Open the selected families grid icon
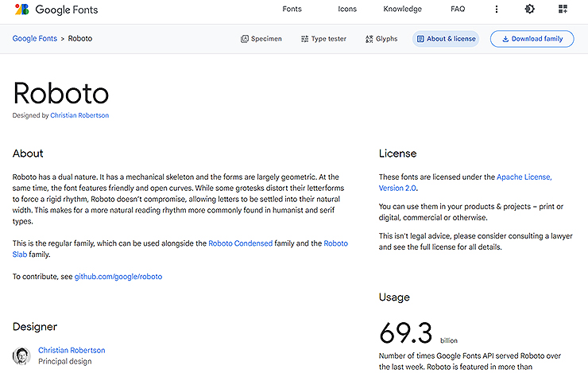The image size is (588, 373). (563, 9)
